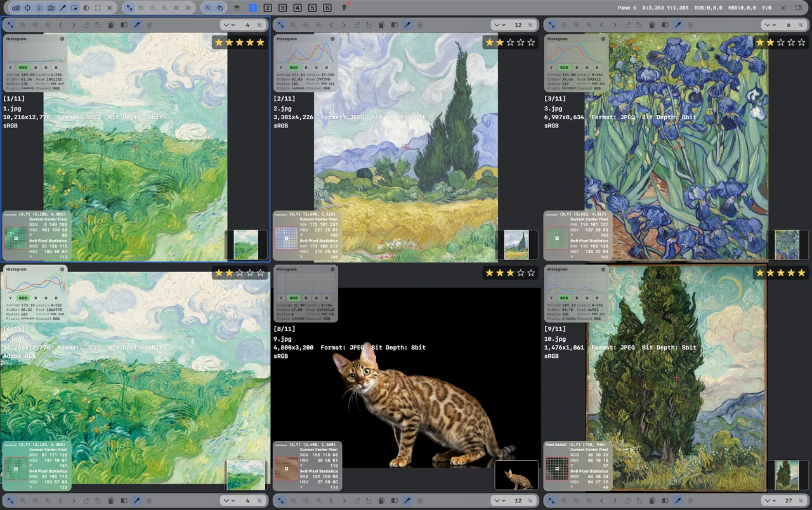Select B channel in 3.jpg histogram
Viewport: 812px width, 510px height.
(x=598, y=67)
